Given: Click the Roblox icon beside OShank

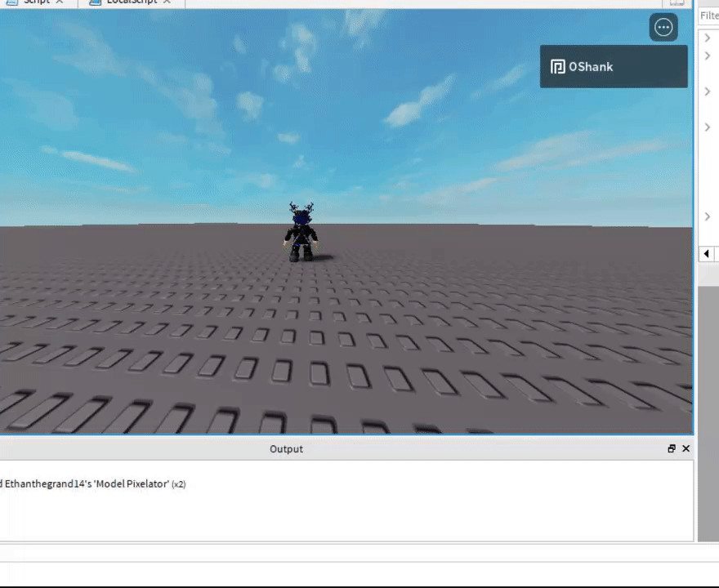Looking at the screenshot, I should (x=557, y=67).
